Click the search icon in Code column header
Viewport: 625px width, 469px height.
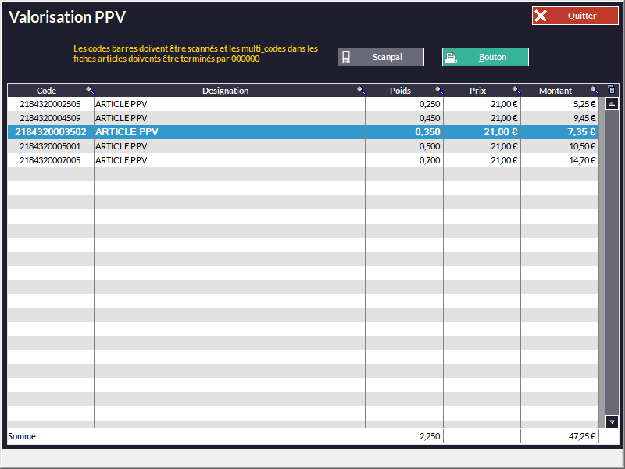point(89,90)
